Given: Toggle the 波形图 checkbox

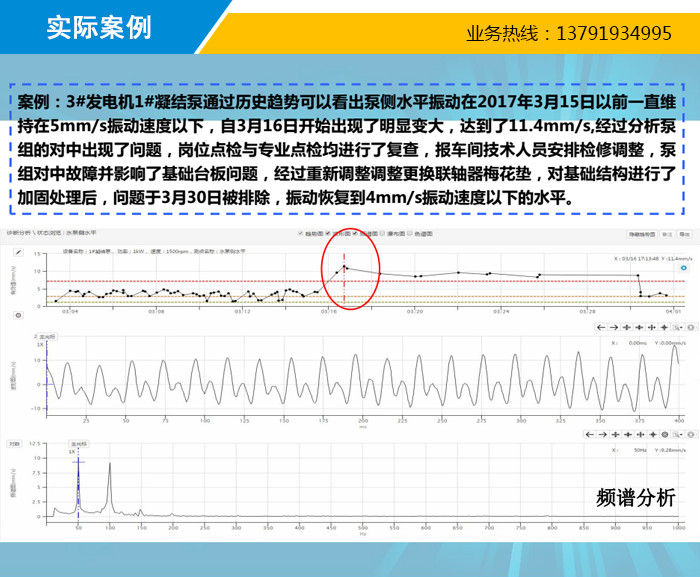Looking at the screenshot, I should click(x=330, y=234).
